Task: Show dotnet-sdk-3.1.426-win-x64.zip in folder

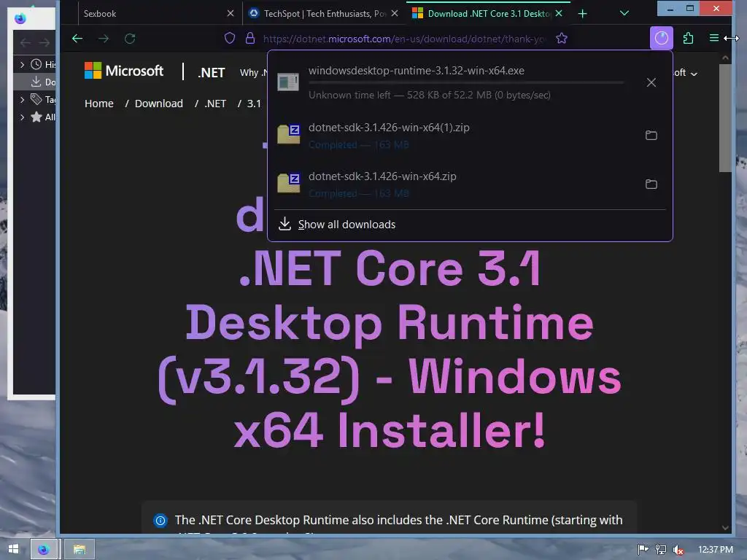Action: pyautogui.click(x=651, y=184)
